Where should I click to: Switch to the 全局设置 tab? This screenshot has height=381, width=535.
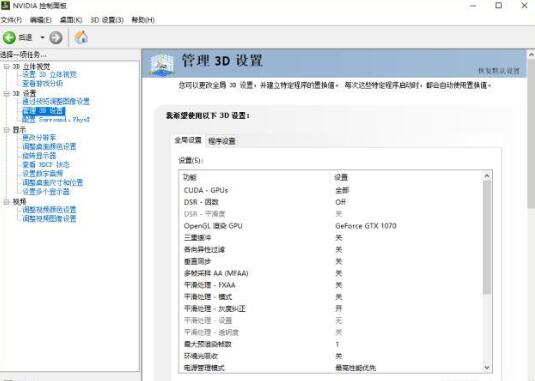pos(188,140)
